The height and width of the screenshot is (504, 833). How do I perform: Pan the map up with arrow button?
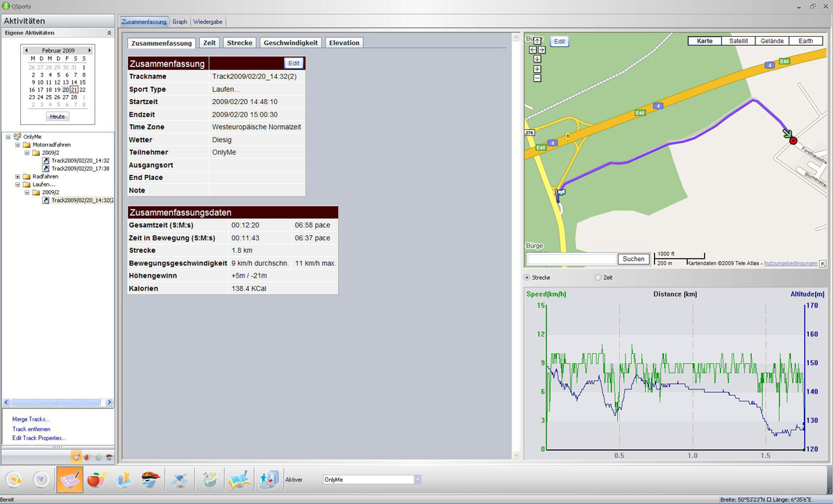click(537, 41)
